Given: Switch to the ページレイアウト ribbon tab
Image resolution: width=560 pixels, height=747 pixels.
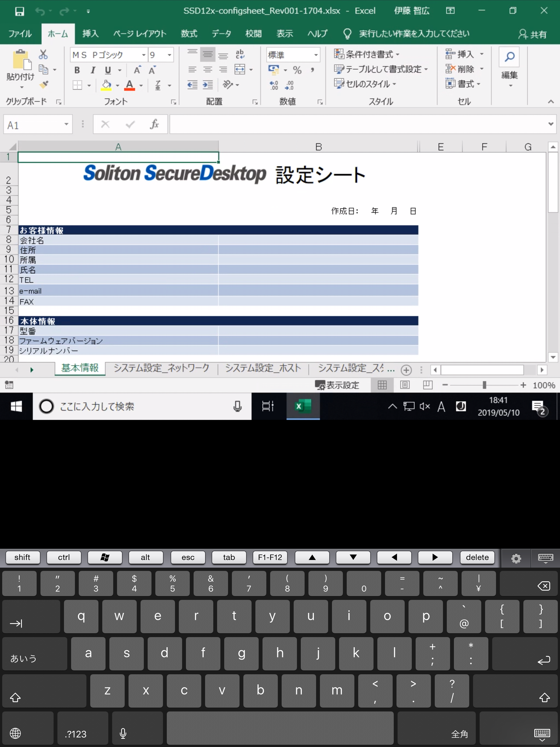Looking at the screenshot, I should coord(140,34).
